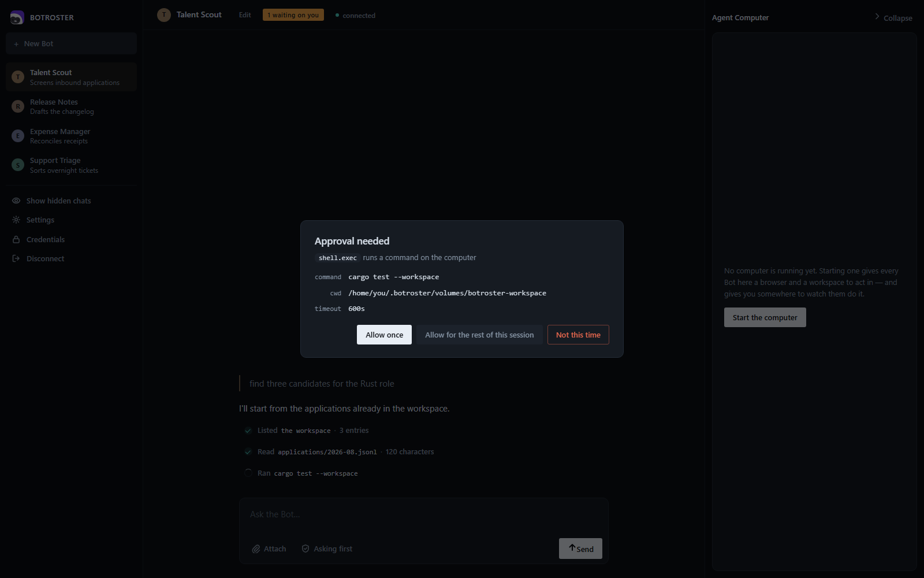The height and width of the screenshot is (578, 924).
Task: Click the shell.exec tool tag
Action: pos(338,258)
